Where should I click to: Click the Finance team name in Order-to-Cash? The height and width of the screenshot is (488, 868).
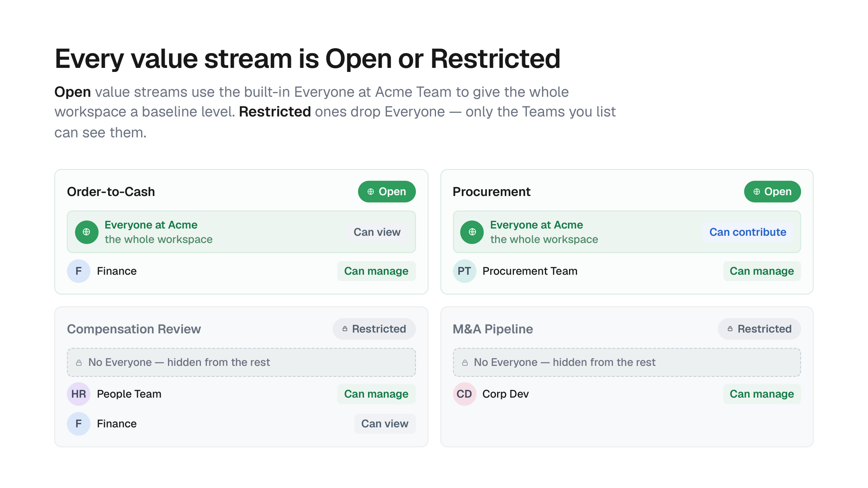click(x=117, y=271)
